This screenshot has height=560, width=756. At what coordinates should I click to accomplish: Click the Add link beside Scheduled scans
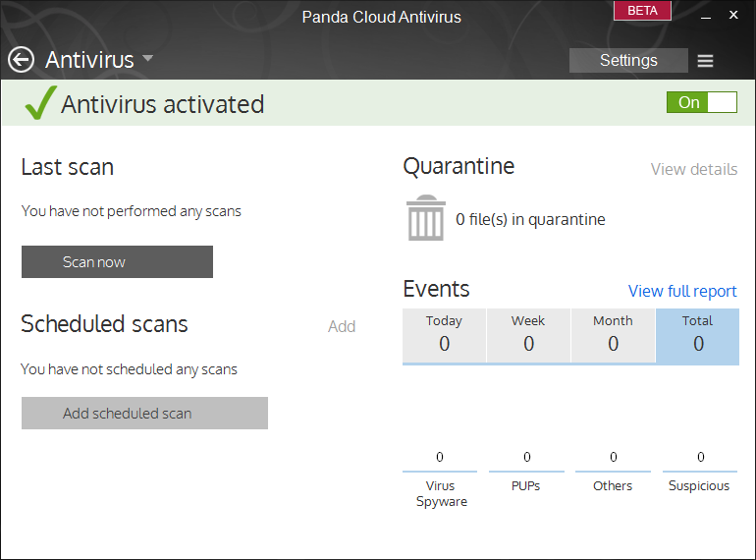pos(342,326)
